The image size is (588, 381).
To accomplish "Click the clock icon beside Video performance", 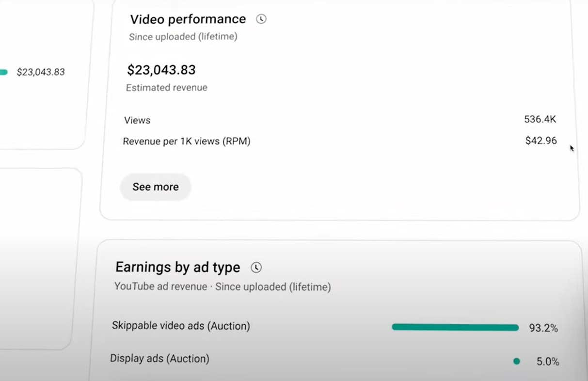I will click(261, 19).
